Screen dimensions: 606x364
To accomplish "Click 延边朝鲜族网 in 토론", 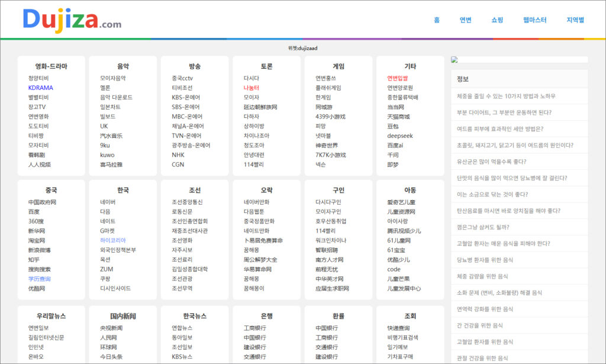I will pyautogui.click(x=260, y=107).
